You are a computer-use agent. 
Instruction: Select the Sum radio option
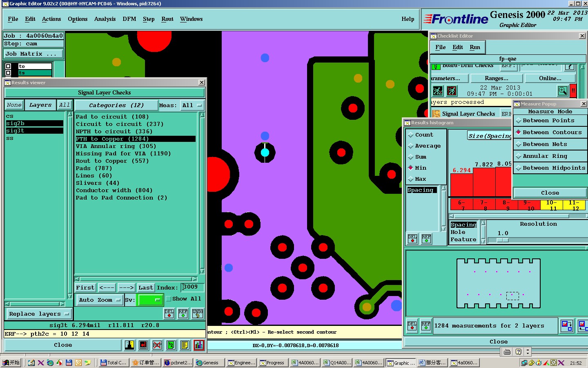(x=417, y=157)
